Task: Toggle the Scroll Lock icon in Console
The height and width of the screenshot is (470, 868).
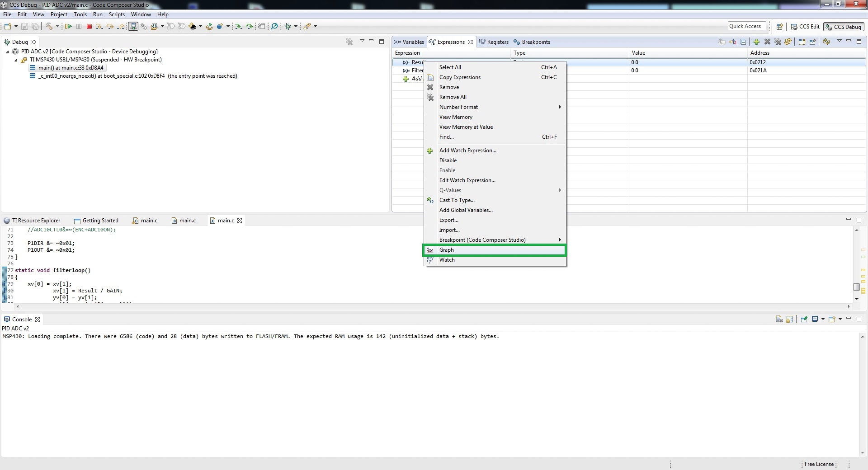Action: (x=790, y=319)
